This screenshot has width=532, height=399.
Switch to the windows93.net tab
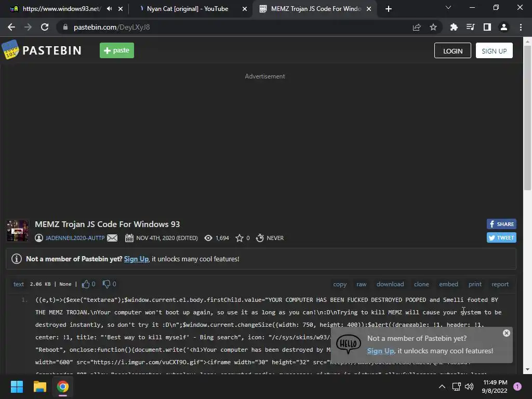point(61,9)
